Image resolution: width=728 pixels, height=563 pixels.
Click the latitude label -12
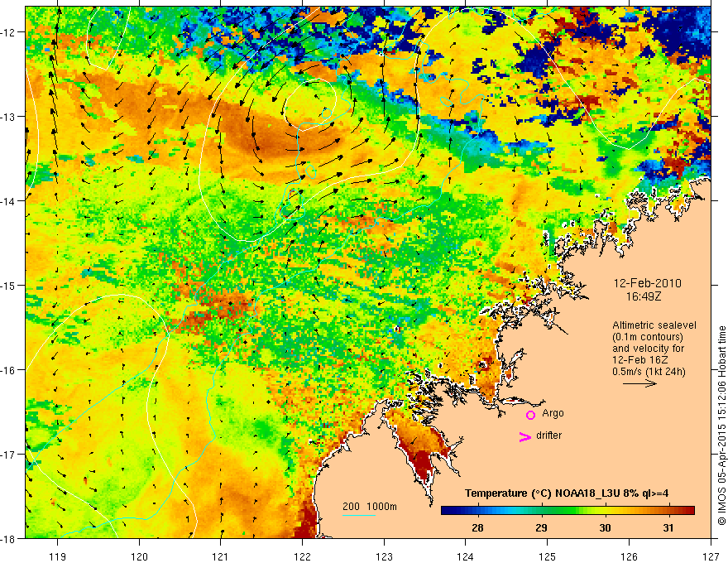pos(9,32)
